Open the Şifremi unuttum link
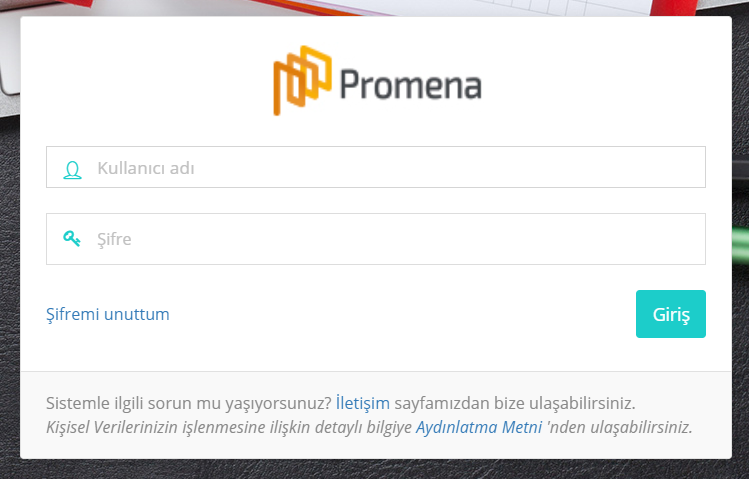 point(107,314)
